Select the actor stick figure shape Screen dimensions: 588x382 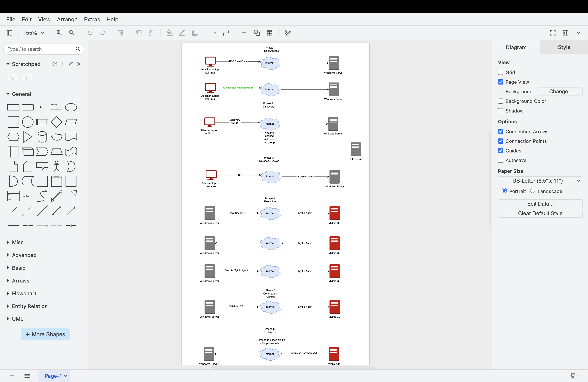click(57, 166)
